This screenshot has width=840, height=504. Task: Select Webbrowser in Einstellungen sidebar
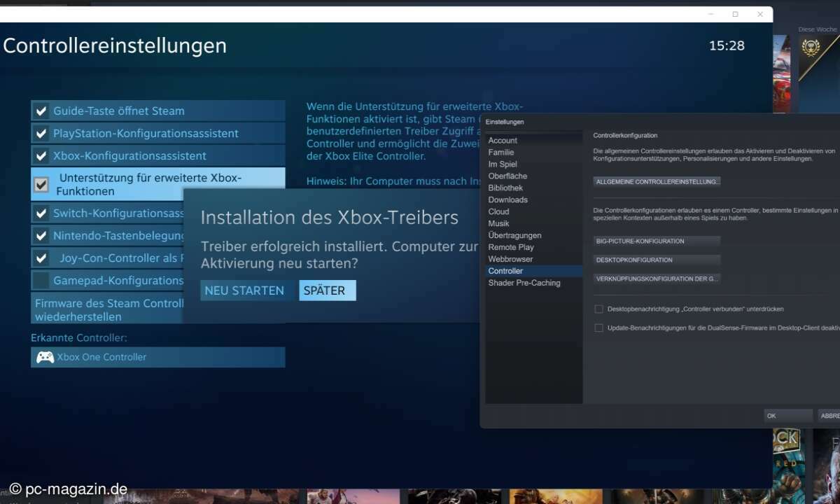point(510,260)
